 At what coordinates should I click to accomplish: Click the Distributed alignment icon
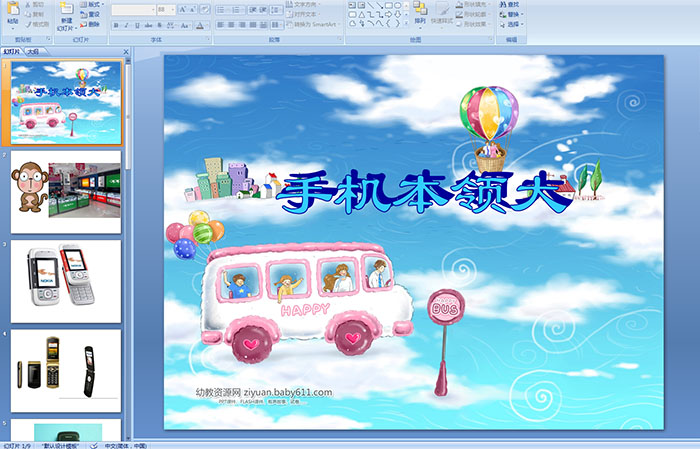pyautogui.click(x=263, y=25)
